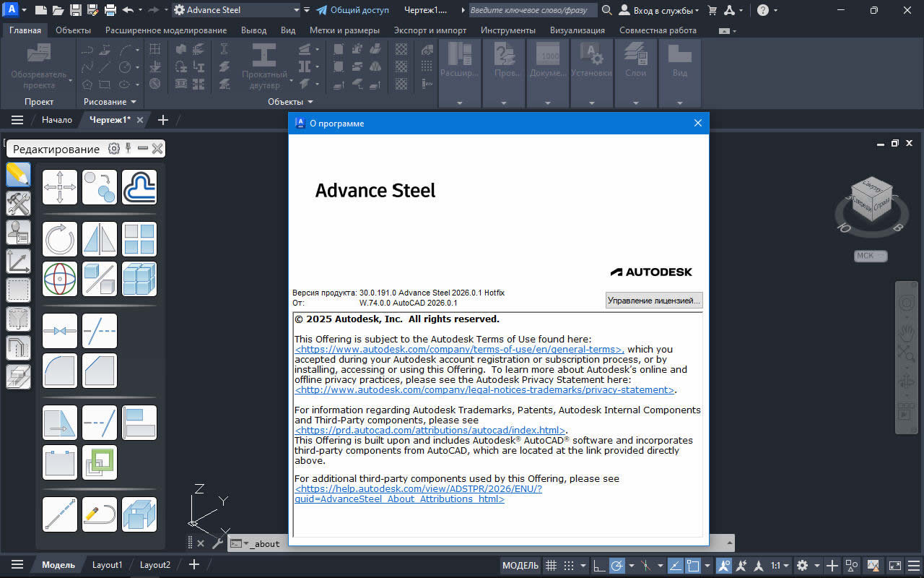Viewport: 924px width, 578px height.
Task: Select the Move tool in Редактирование palette
Action: coord(60,187)
